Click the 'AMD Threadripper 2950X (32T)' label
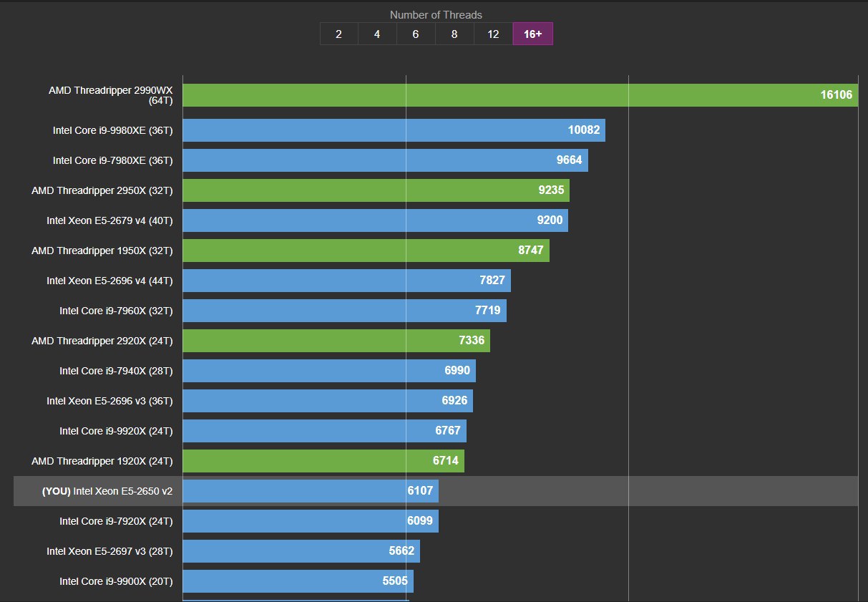Image resolution: width=868 pixels, height=602 pixels. [102, 190]
